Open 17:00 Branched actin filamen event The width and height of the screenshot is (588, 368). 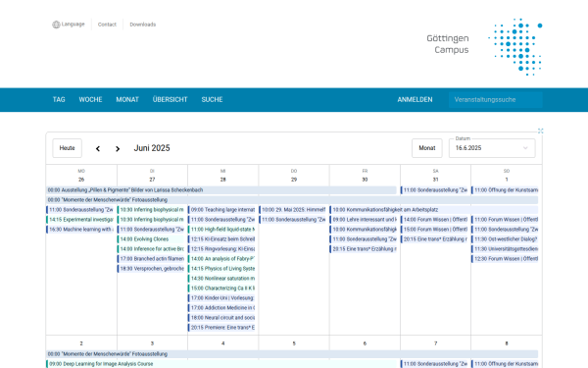point(151,258)
